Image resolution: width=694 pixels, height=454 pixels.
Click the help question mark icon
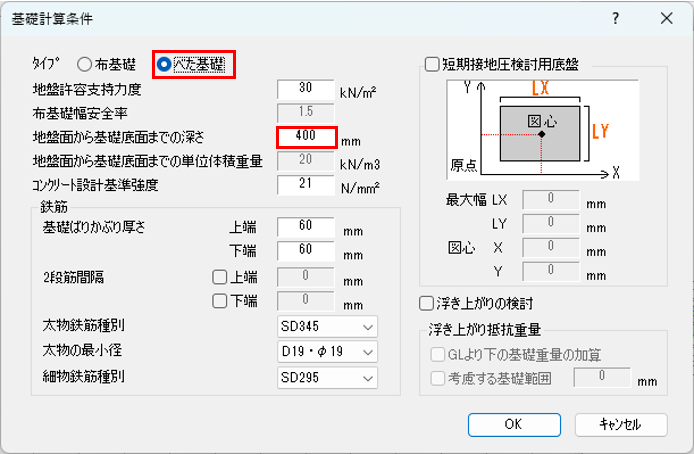616,19
